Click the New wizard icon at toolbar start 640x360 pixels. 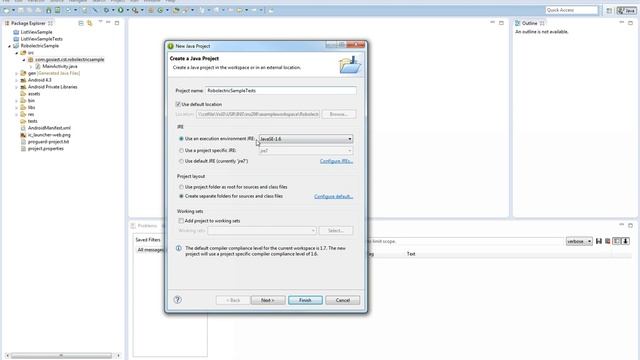tap(6, 10)
